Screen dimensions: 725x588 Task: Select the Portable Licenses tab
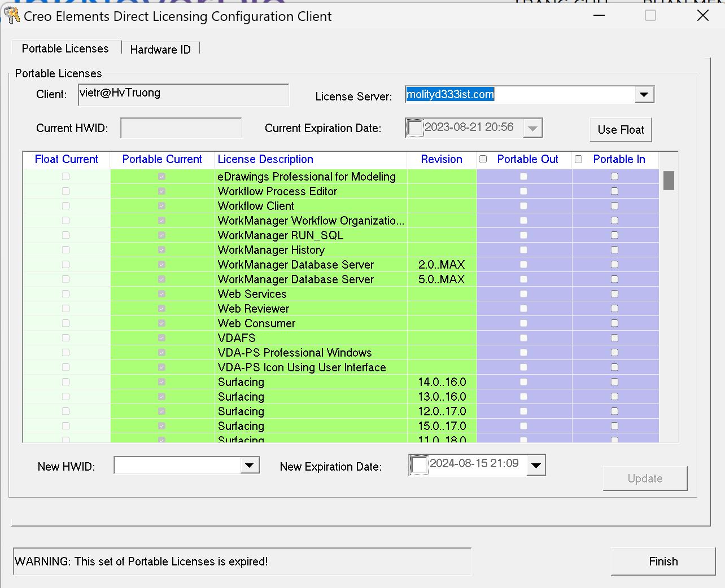click(65, 48)
